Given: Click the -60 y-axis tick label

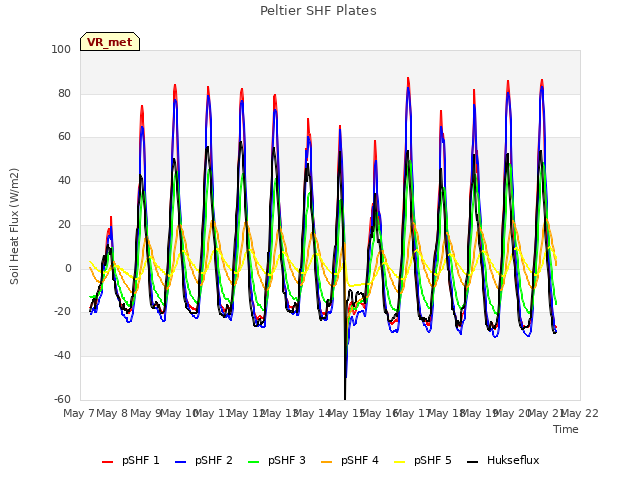Looking at the screenshot, I should pos(62,399).
